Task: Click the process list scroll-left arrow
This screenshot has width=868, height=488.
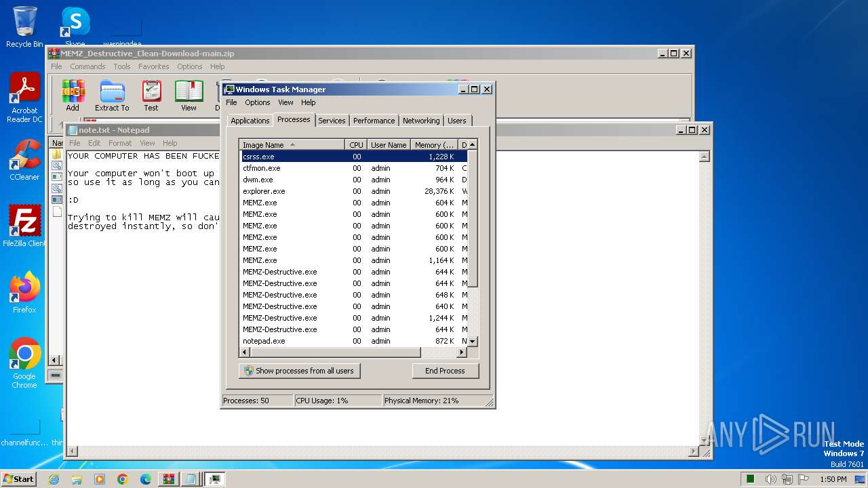Action: click(245, 352)
